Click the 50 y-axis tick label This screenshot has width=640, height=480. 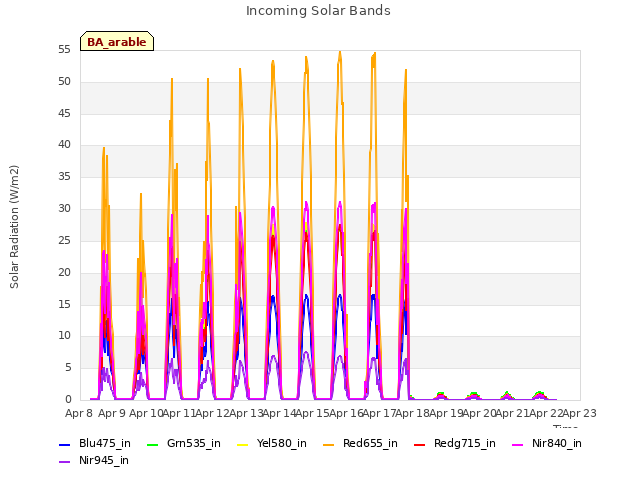[64, 82]
